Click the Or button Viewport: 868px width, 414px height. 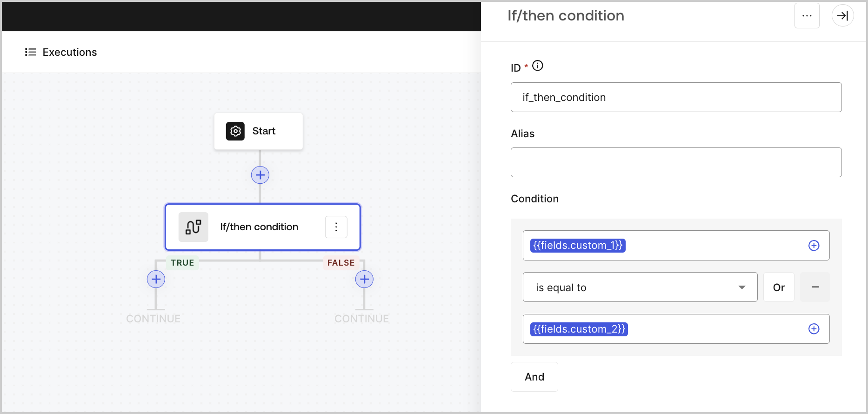tap(779, 287)
